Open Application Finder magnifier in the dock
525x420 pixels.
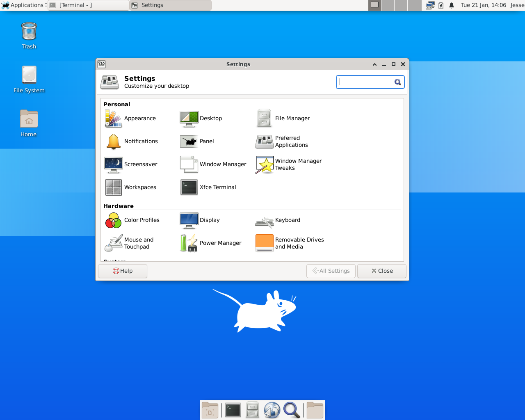pyautogui.click(x=292, y=410)
